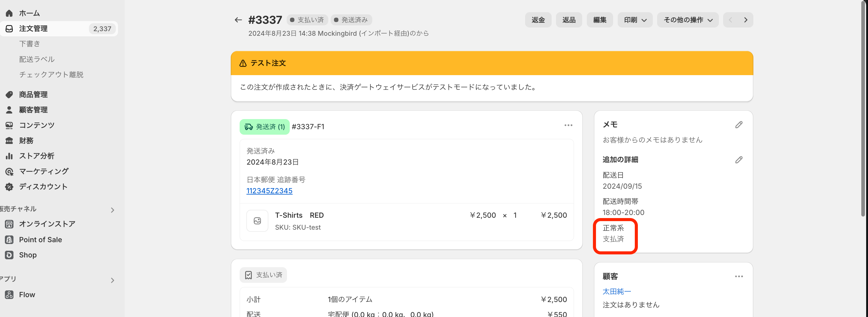Click the T-Shirts RED product image placeholder
The width and height of the screenshot is (868, 317).
point(257,221)
